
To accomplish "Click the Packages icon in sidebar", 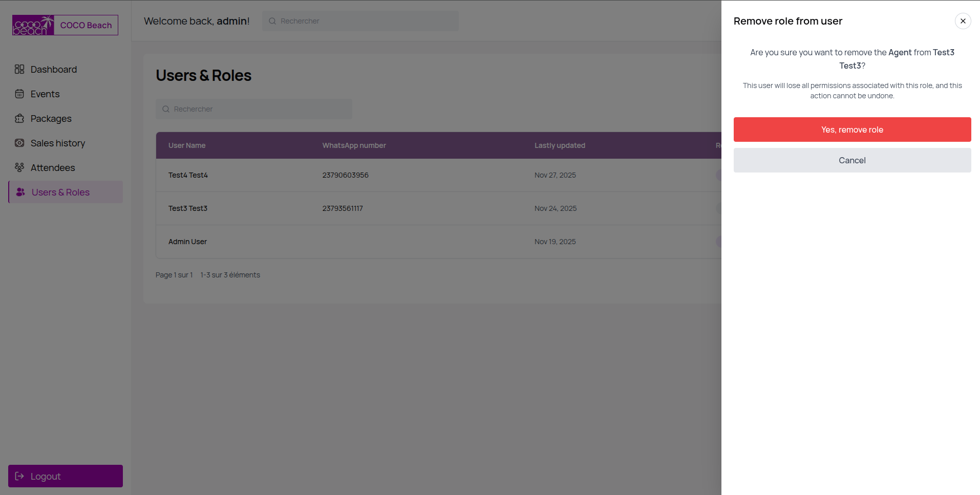I will [x=19, y=118].
